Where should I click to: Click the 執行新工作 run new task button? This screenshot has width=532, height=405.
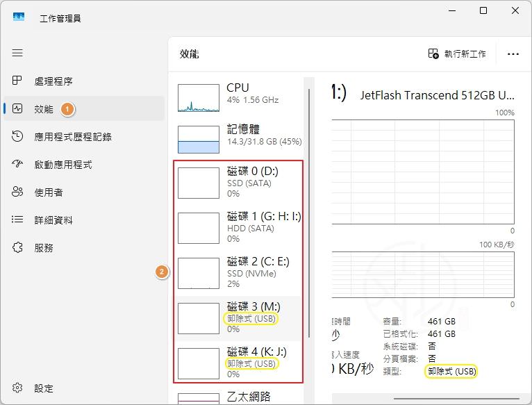(x=456, y=53)
